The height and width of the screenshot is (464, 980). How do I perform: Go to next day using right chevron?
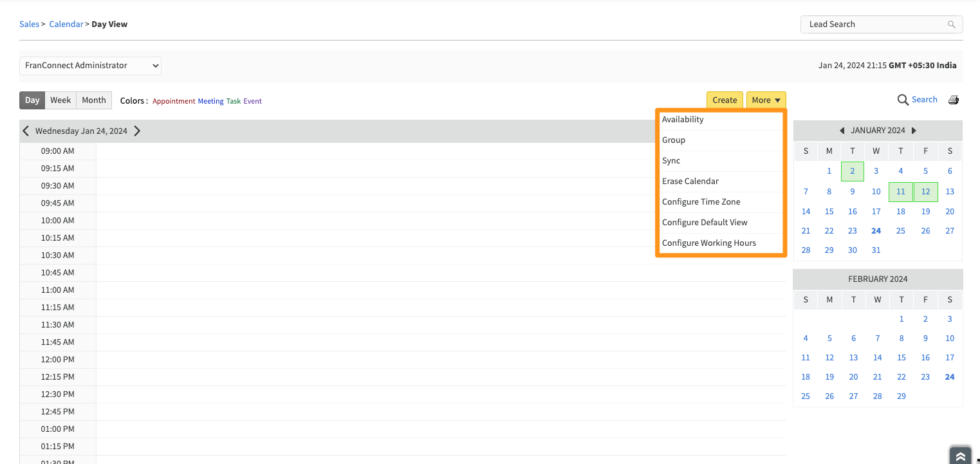(x=137, y=131)
